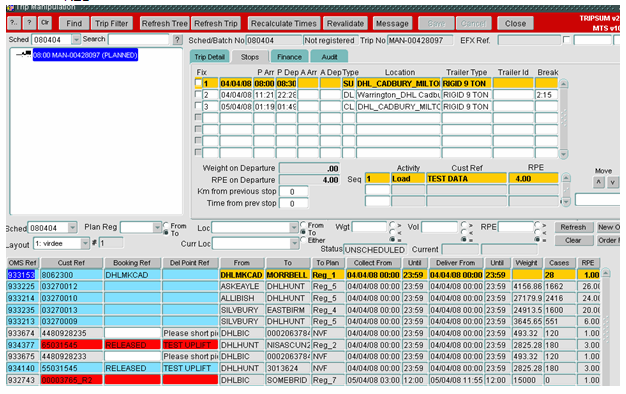The width and height of the screenshot is (626, 394).
Task: Click the single '?' help toolbar button
Action: pos(29,23)
